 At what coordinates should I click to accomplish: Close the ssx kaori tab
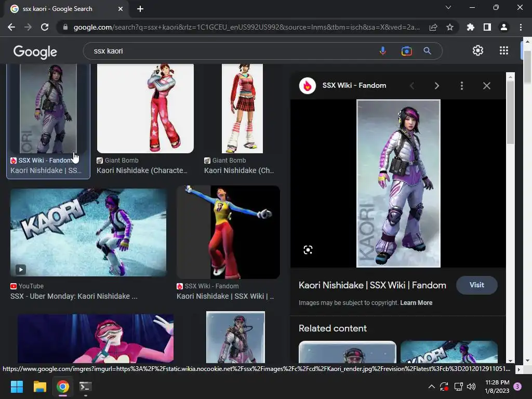(x=121, y=9)
